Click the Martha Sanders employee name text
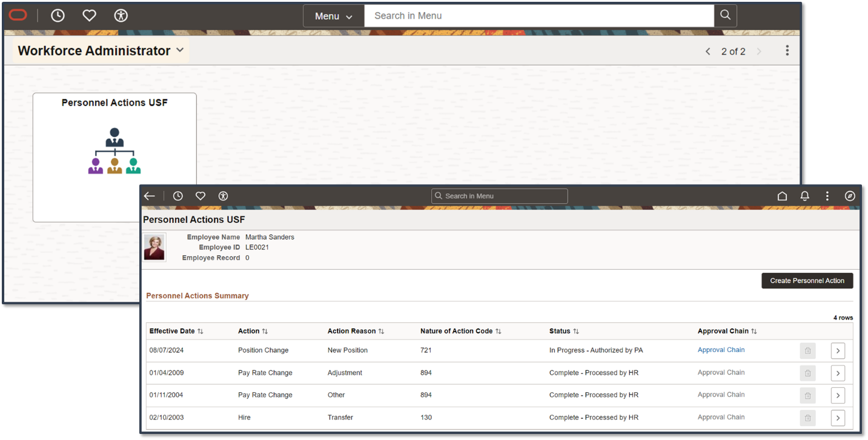The width and height of the screenshot is (868, 440). point(270,237)
